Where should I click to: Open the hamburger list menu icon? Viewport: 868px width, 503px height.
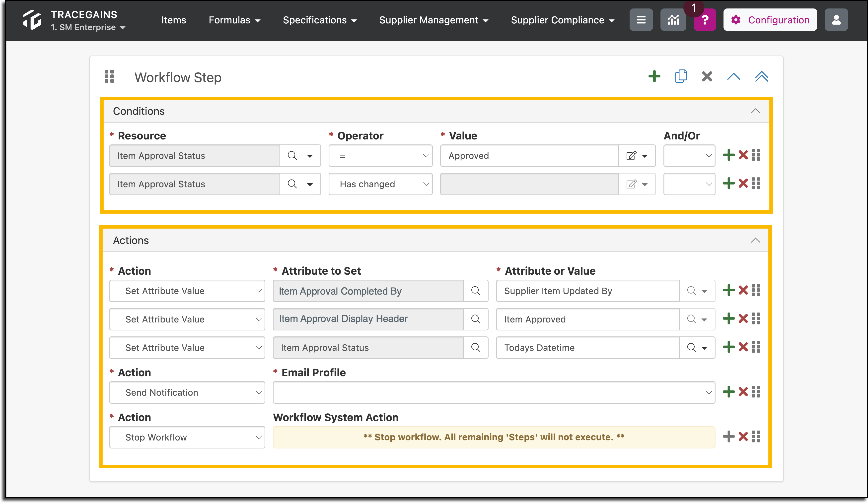(641, 20)
